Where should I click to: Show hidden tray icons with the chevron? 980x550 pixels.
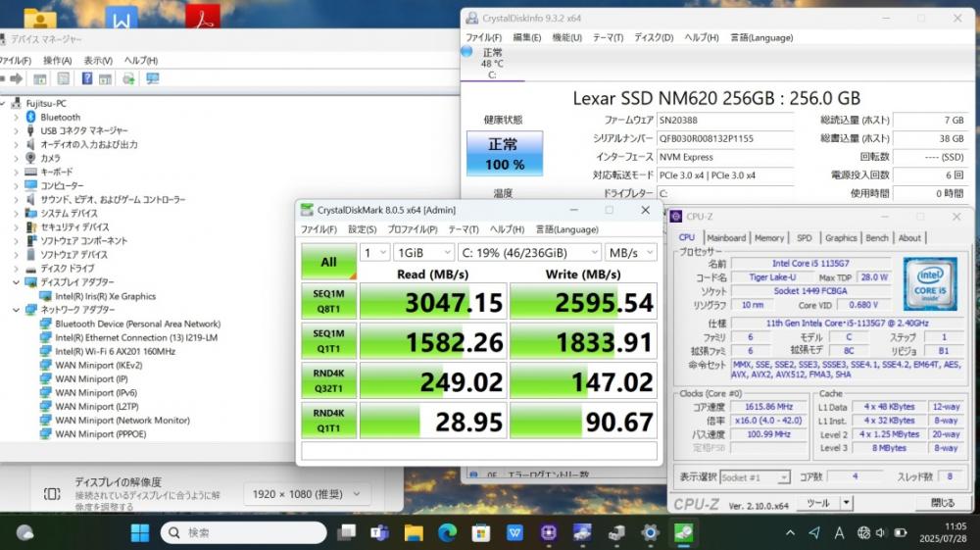click(790, 532)
